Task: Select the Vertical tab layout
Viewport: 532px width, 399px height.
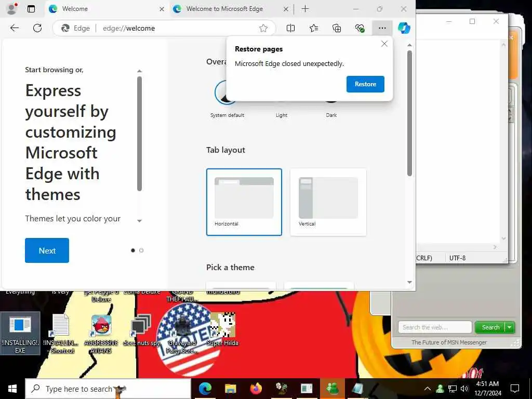Action: click(328, 202)
